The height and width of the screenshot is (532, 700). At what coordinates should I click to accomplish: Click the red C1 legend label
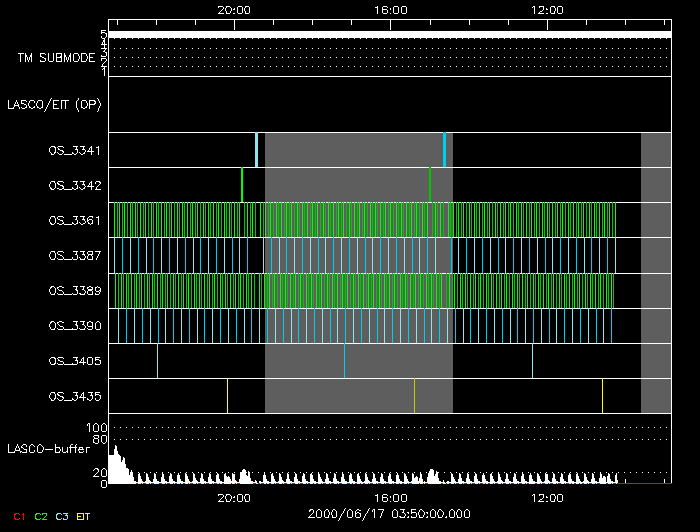point(19,516)
